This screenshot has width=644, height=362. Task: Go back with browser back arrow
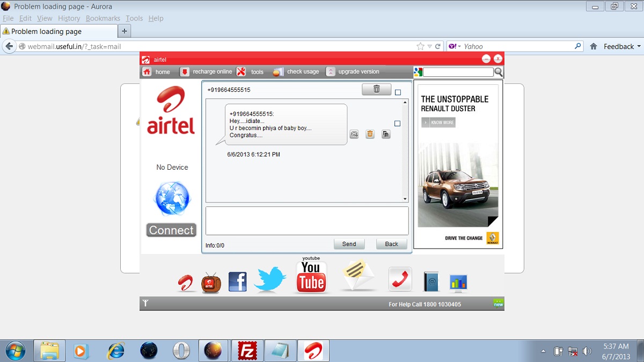(9, 47)
